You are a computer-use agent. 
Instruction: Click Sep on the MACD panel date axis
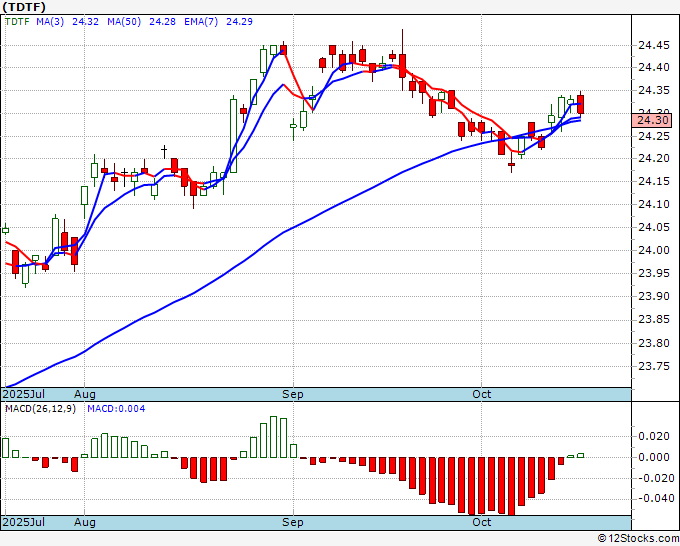click(x=293, y=522)
